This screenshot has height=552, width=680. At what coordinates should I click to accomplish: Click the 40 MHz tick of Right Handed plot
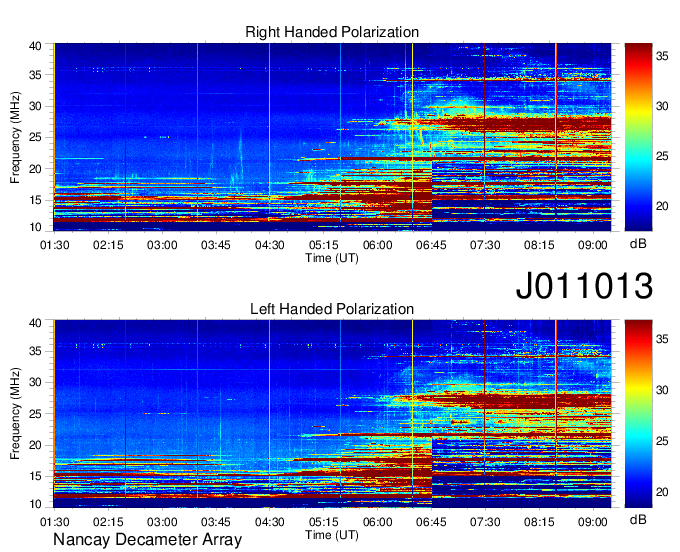click(35, 46)
